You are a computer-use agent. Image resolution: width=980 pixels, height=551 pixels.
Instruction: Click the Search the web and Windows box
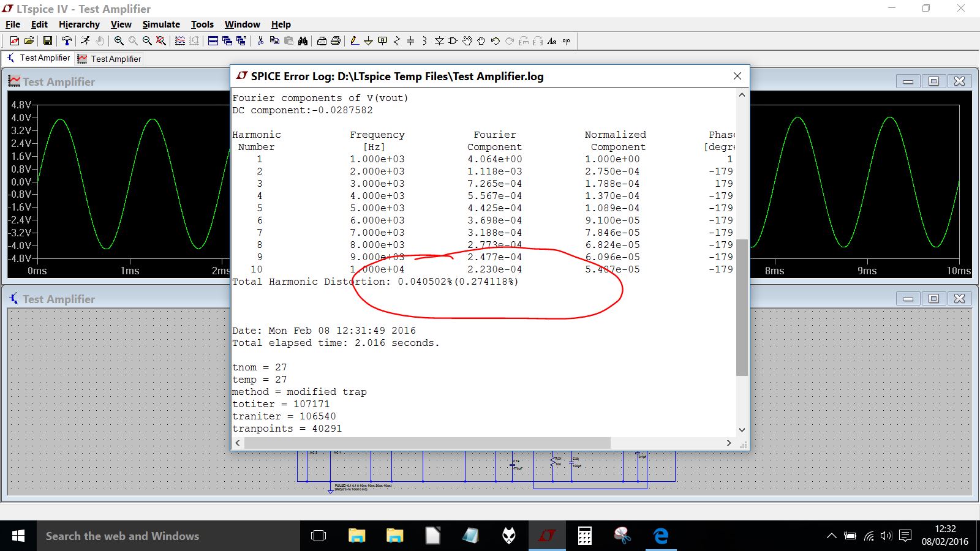click(168, 536)
